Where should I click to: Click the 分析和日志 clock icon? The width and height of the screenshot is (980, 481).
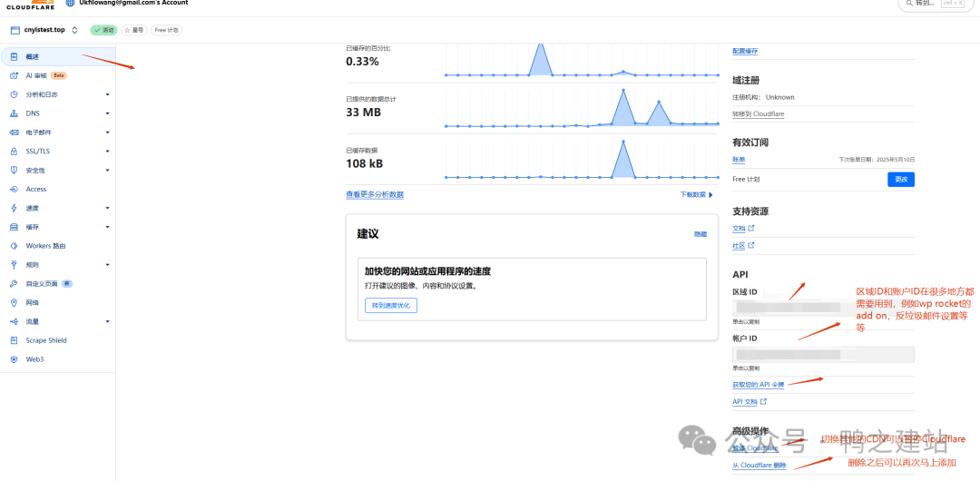coord(14,94)
